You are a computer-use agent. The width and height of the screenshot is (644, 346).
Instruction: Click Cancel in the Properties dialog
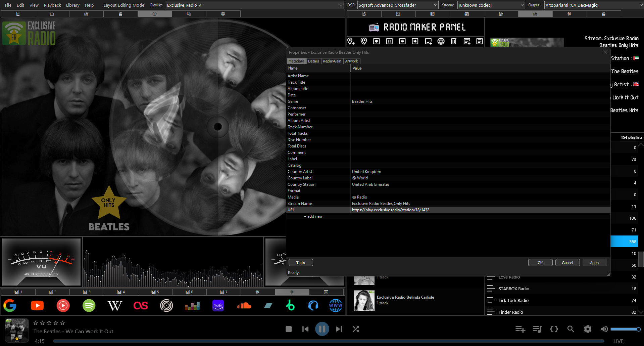[567, 263]
